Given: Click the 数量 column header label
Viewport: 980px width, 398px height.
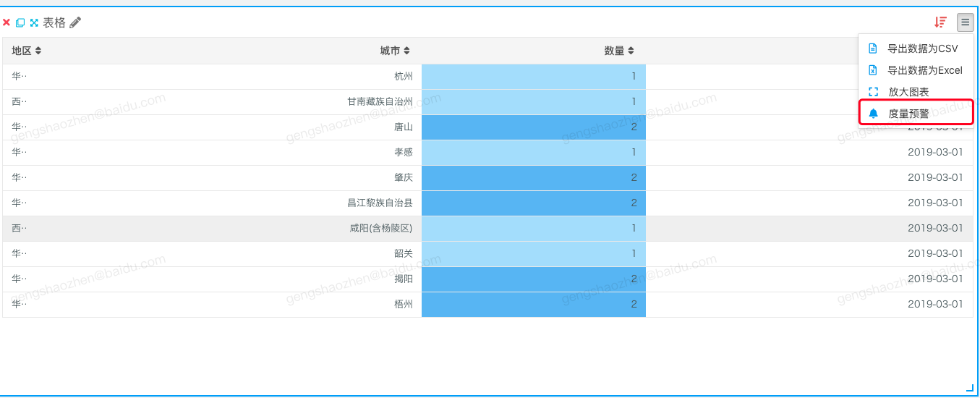Looking at the screenshot, I should 615,51.
